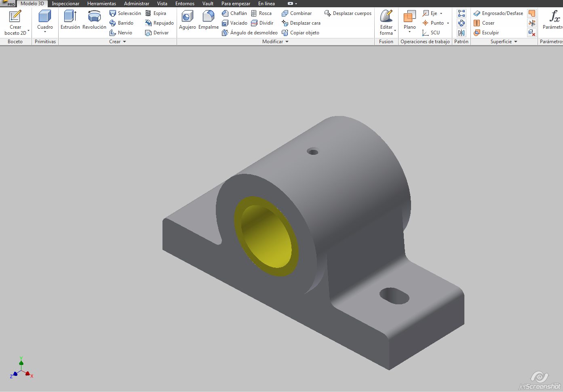Start the Agujero hole tool
Image resolution: width=563 pixels, height=392 pixels.
[x=188, y=20]
